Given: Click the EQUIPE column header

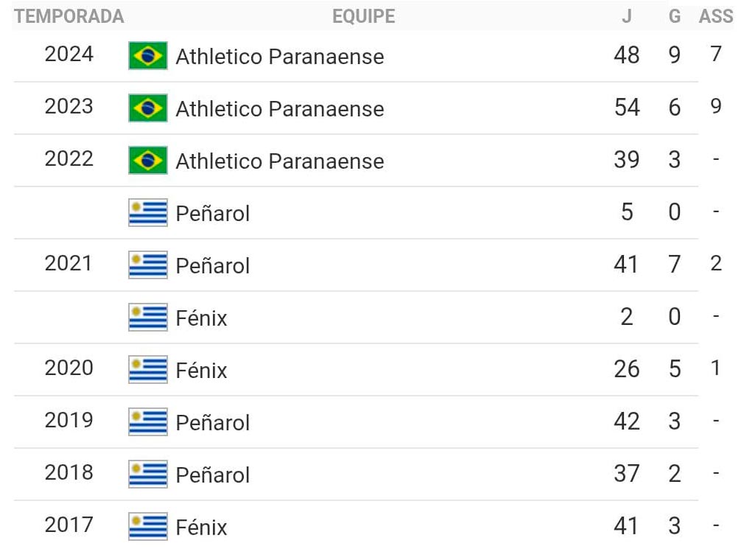Looking at the screenshot, I should click(x=363, y=16).
